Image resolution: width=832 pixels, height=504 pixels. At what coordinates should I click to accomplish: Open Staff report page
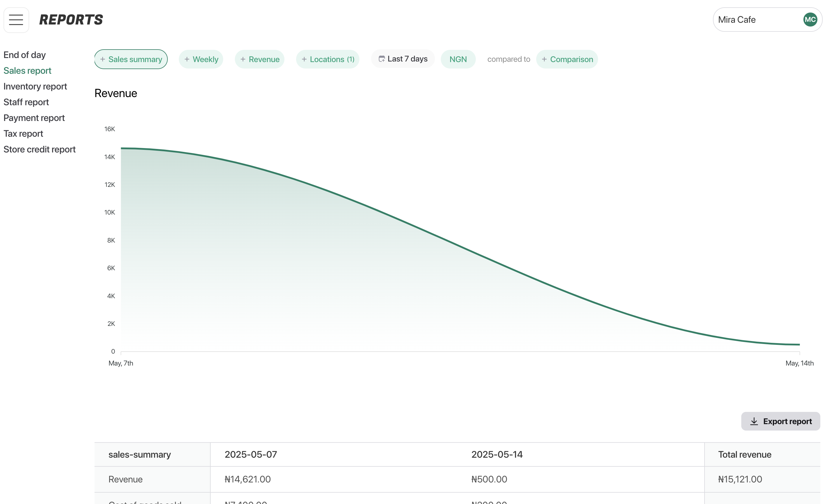point(26,102)
